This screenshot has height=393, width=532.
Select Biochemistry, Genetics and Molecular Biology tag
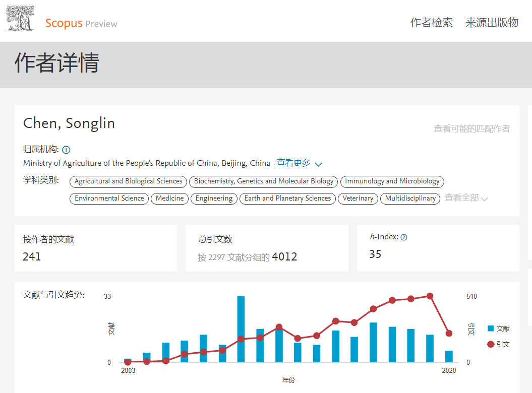[264, 181]
